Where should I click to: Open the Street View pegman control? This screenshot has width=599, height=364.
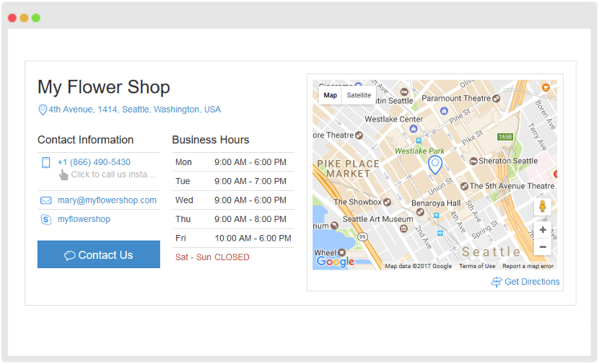click(x=543, y=207)
